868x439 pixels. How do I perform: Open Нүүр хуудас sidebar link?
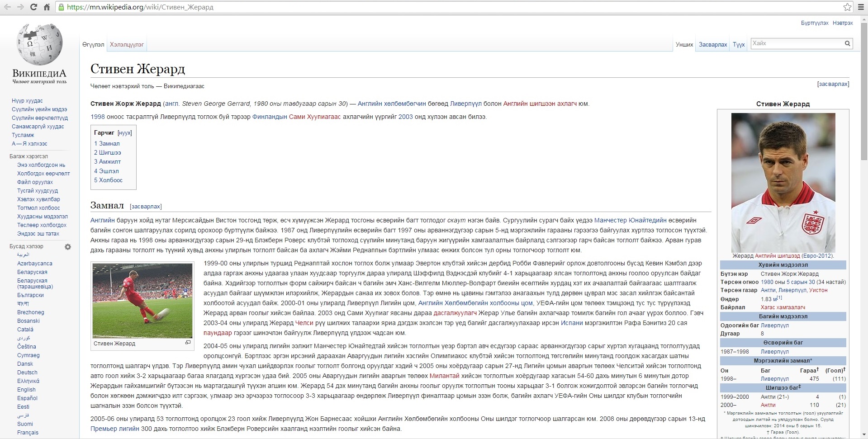click(x=27, y=101)
